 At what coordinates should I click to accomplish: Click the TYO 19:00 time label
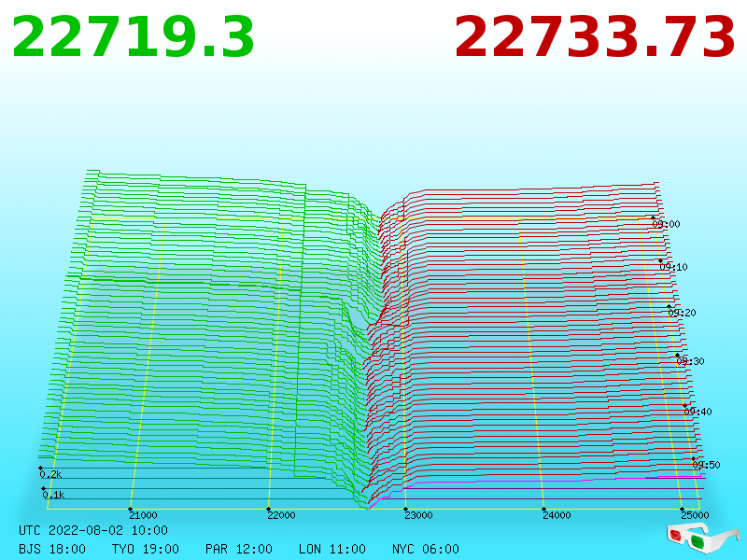[x=146, y=549]
